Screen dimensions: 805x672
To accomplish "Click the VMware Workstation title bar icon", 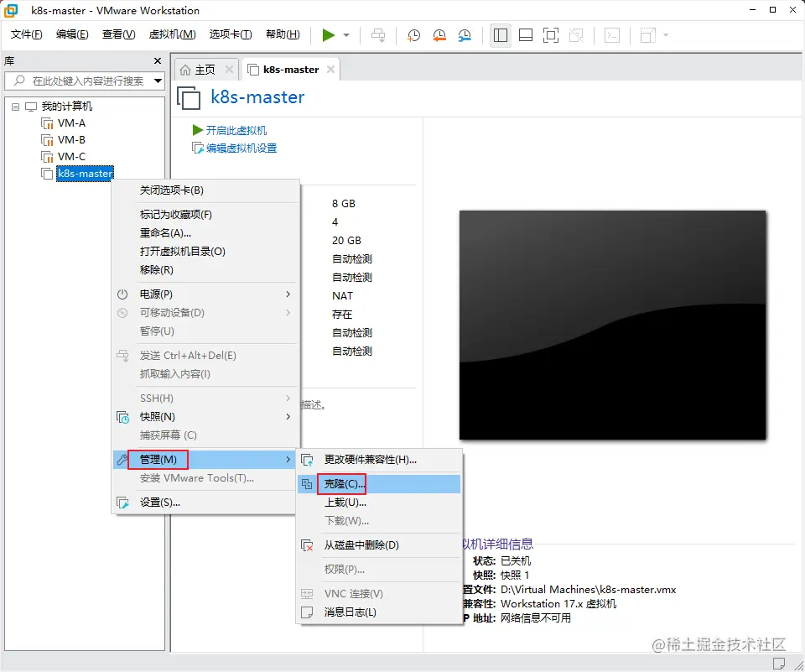I will [x=11, y=10].
